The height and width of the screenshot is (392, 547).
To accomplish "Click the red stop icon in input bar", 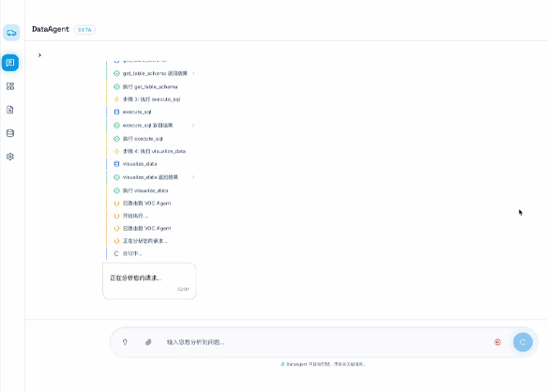I will tap(497, 342).
